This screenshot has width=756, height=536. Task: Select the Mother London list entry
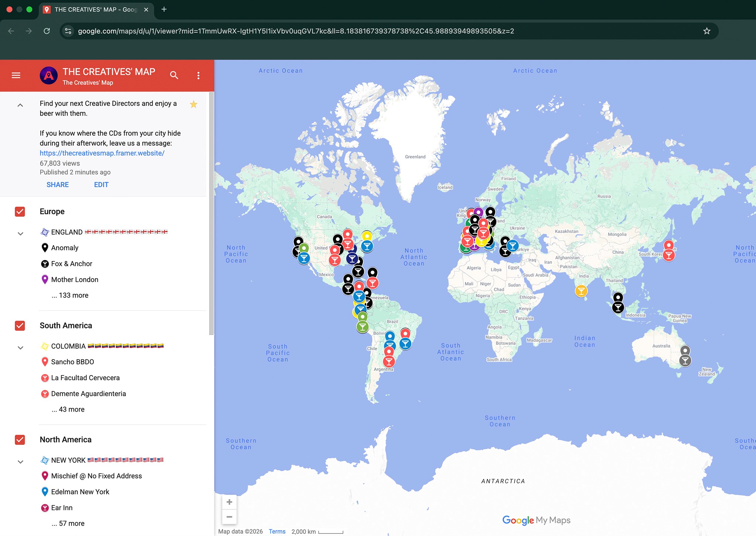pyautogui.click(x=75, y=279)
